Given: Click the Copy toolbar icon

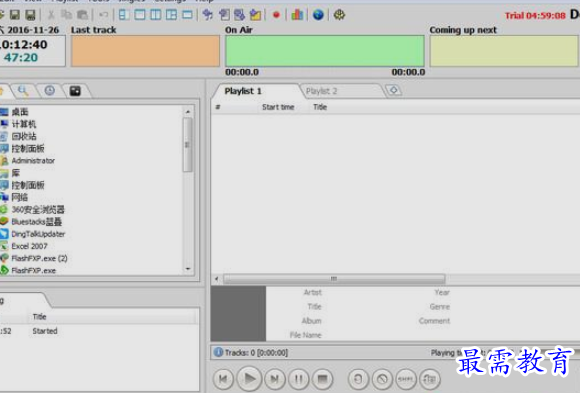Looking at the screenshot, I should 67,15.
